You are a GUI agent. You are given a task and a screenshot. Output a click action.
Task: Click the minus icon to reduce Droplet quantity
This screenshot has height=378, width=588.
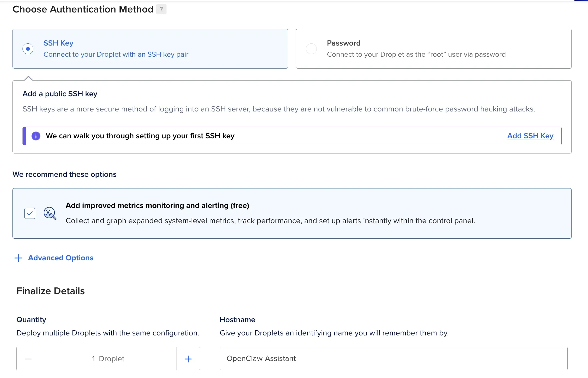coord(28,358)
